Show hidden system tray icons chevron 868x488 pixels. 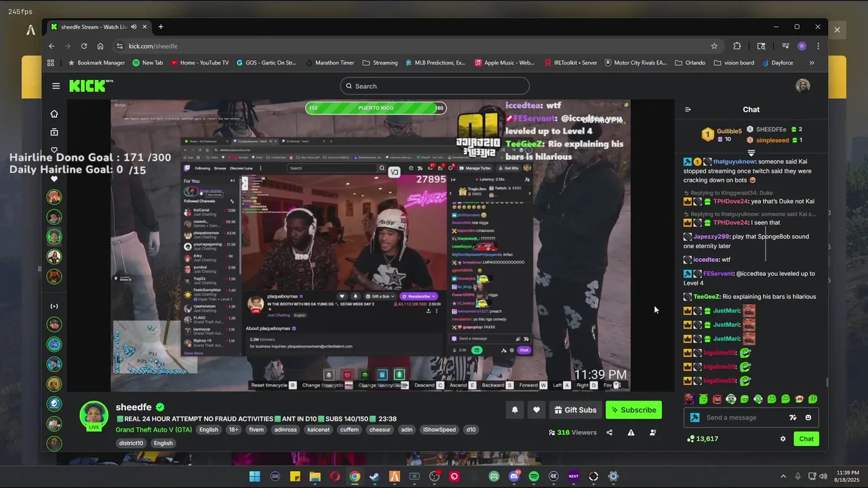pyautogui.click(x=785, y=476)
